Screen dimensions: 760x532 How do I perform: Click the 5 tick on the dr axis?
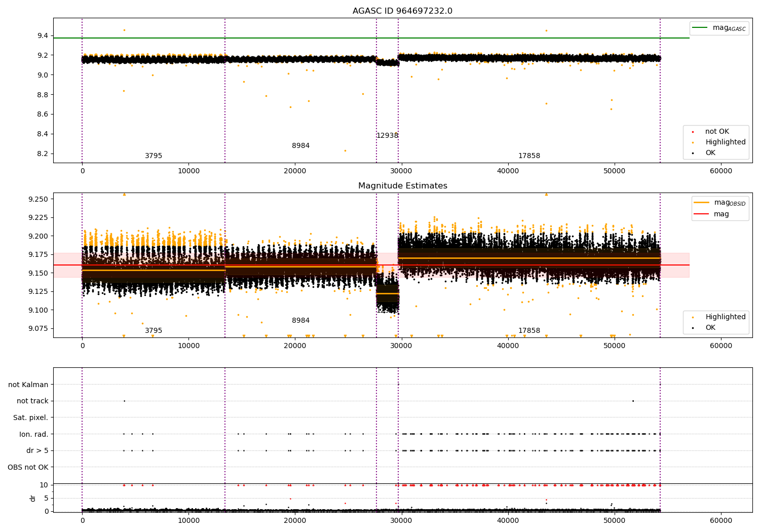46,499
